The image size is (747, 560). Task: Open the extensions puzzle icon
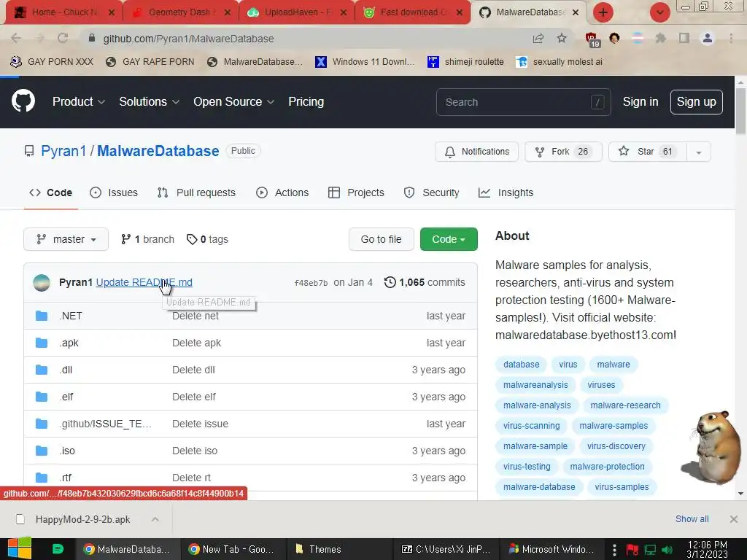(660, 38)
